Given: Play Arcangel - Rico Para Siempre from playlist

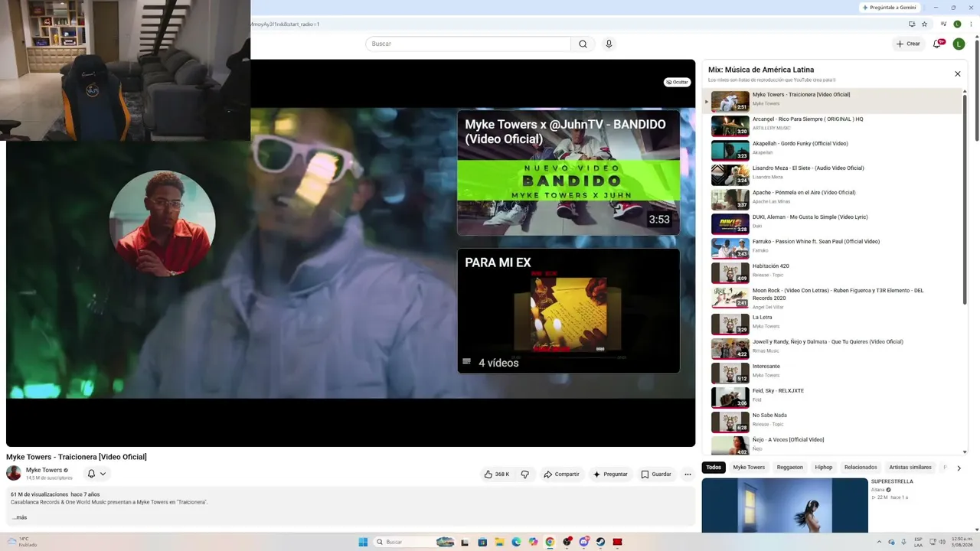Looking at the screenshot, I should click(x=832, y=126).
